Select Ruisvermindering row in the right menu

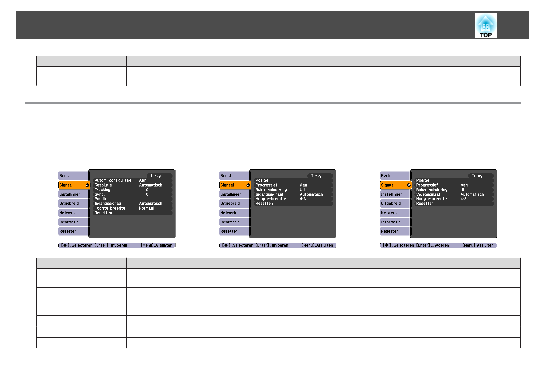454,190
